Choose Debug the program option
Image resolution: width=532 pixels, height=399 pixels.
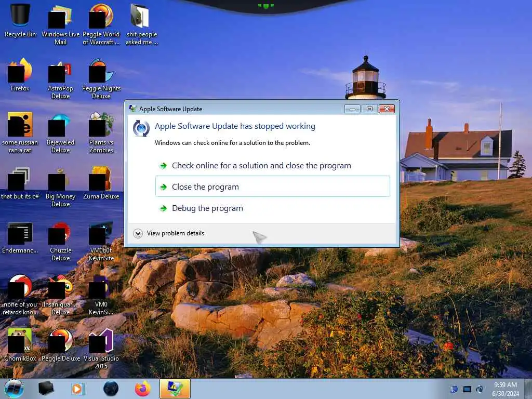pyautogui.click(x=272, y=208)
